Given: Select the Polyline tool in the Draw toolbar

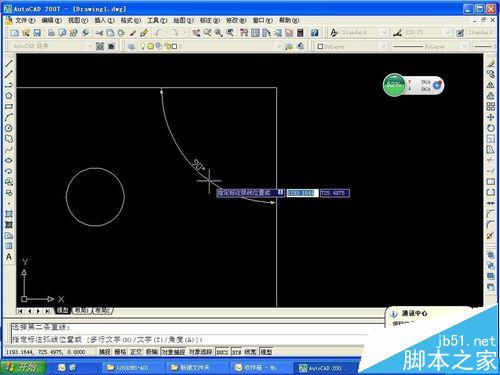Looking at the screenshot, I should pos(9,85).
